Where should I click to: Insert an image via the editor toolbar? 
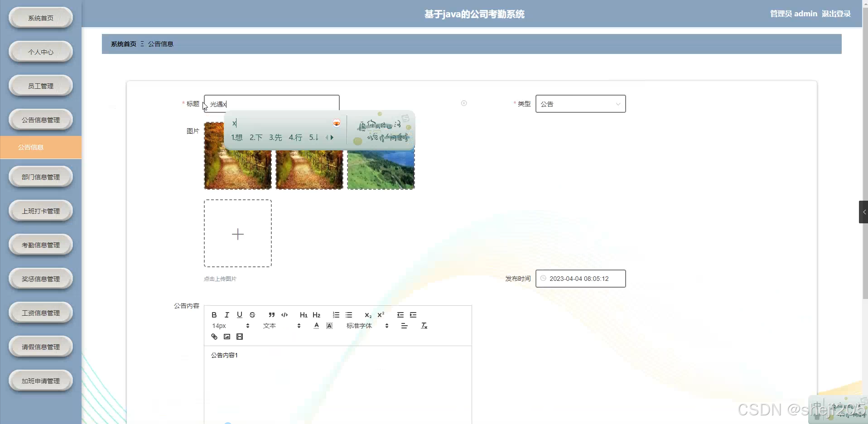(227, 337)
